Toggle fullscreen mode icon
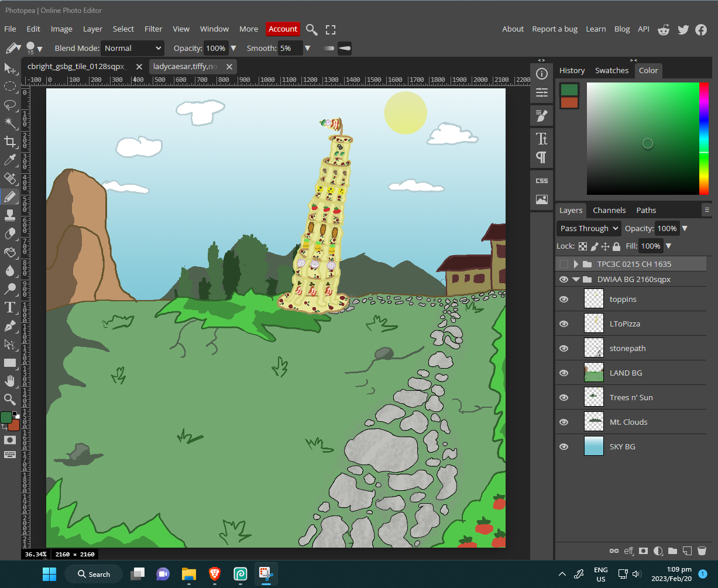This screenshot has height=588, width=718. pyautogui.click(x=331, y=29)
